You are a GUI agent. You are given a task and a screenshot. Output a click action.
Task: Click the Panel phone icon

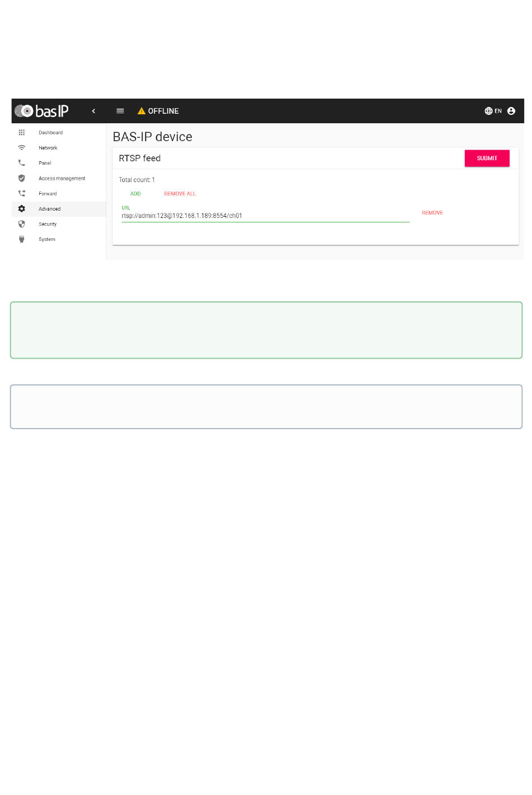tap(22, 163)
